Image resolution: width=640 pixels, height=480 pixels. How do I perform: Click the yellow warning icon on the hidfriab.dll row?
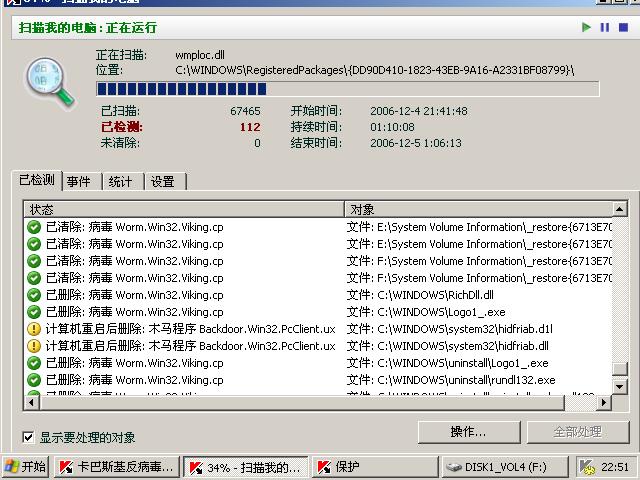(x=34, y=346)
